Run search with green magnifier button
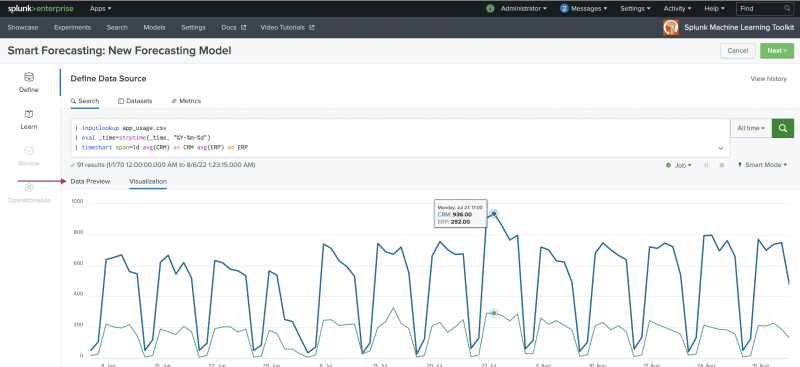The image size is (800, 367). pos(783,128)
